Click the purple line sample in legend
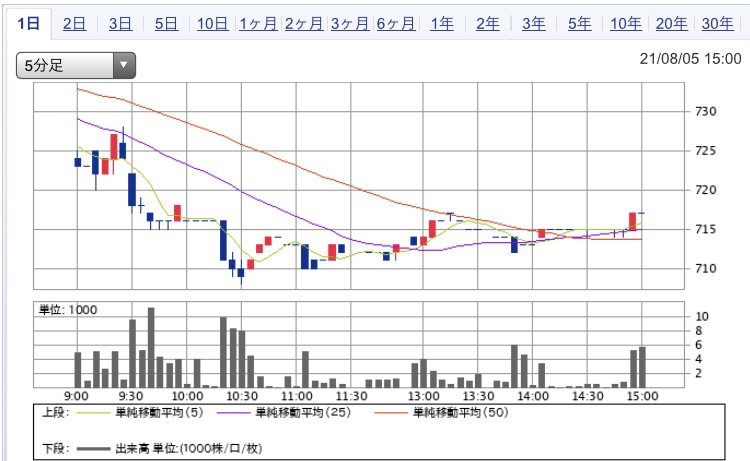750x461 pixels. 233,413
